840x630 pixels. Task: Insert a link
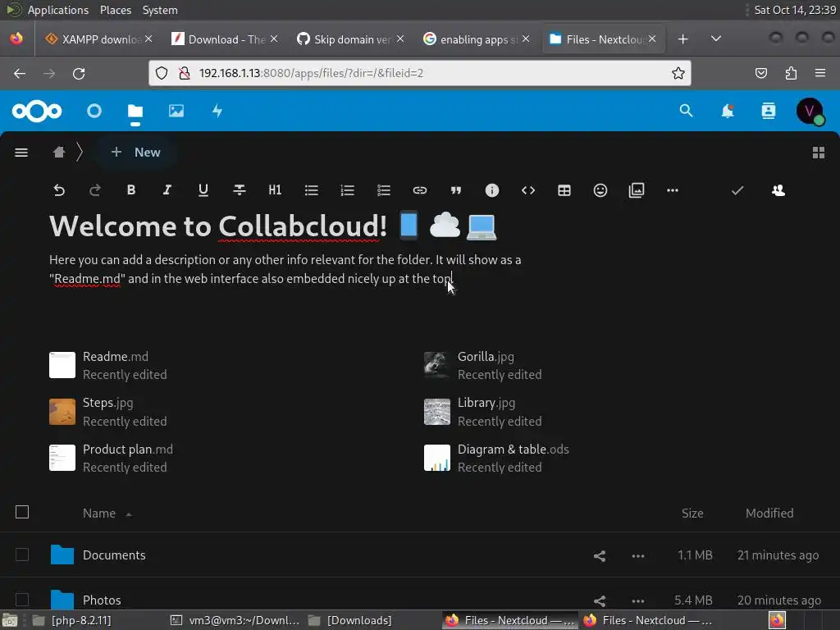coord(420,190)
